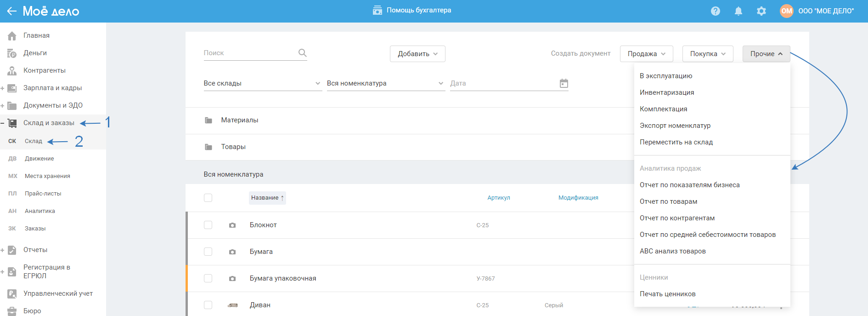Open the Продажа dropdown

tap(646, 54)
